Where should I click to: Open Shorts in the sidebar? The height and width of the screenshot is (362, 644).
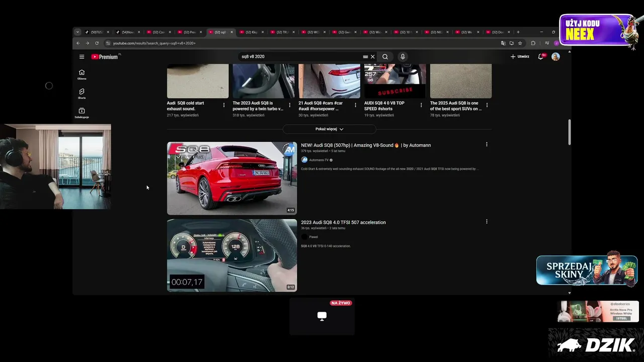tap(82, 94)
